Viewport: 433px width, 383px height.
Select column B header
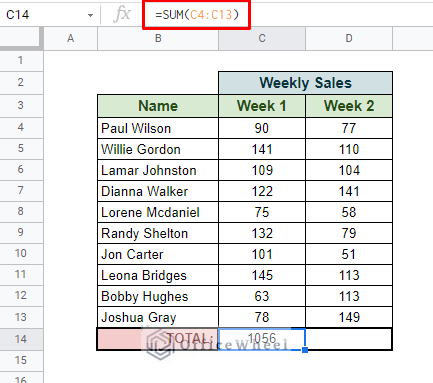[x=158, y=39]
